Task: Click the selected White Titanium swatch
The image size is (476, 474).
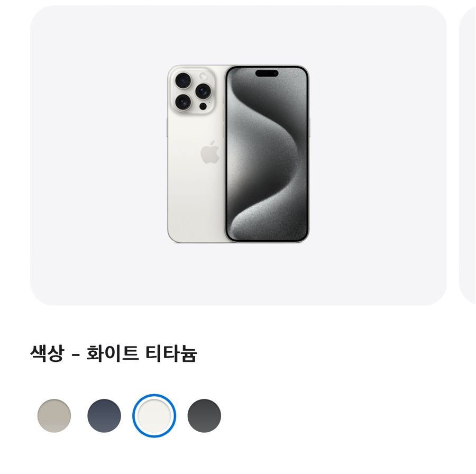Action: pyautogui.click(x=154, y=415)
